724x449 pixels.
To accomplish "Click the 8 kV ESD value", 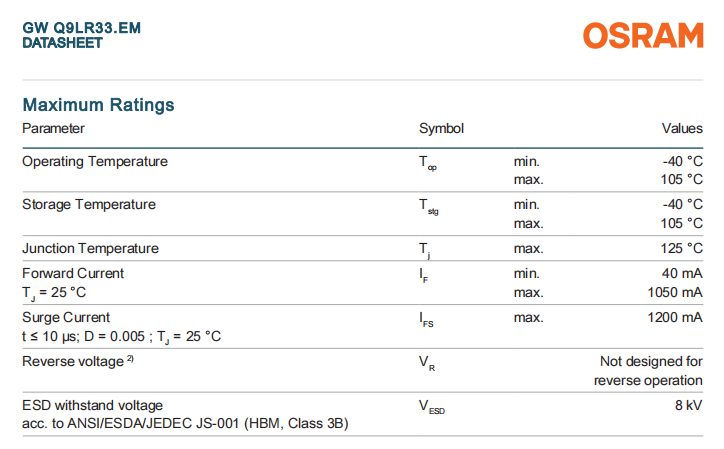I will click(x=689, y=405).
